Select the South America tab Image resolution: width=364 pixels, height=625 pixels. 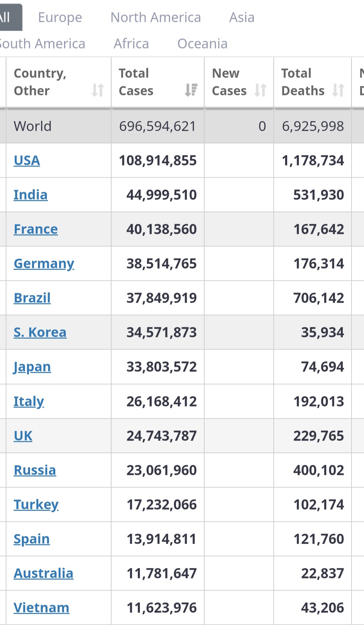tap(42, 44)
